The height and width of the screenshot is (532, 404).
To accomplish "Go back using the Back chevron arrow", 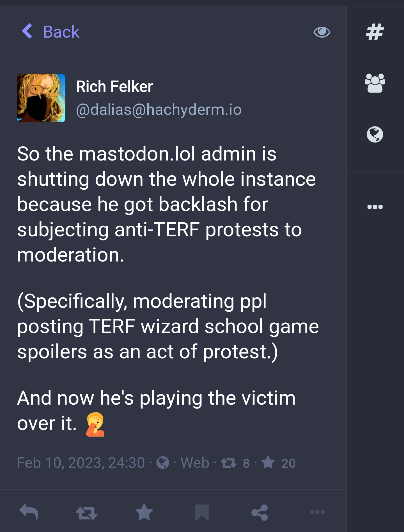I will coord(27,31).
